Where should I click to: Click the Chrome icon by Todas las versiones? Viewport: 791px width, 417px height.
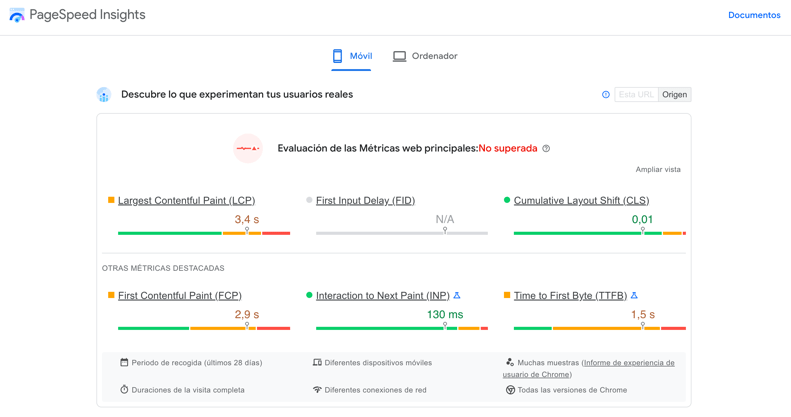(511, 390)
